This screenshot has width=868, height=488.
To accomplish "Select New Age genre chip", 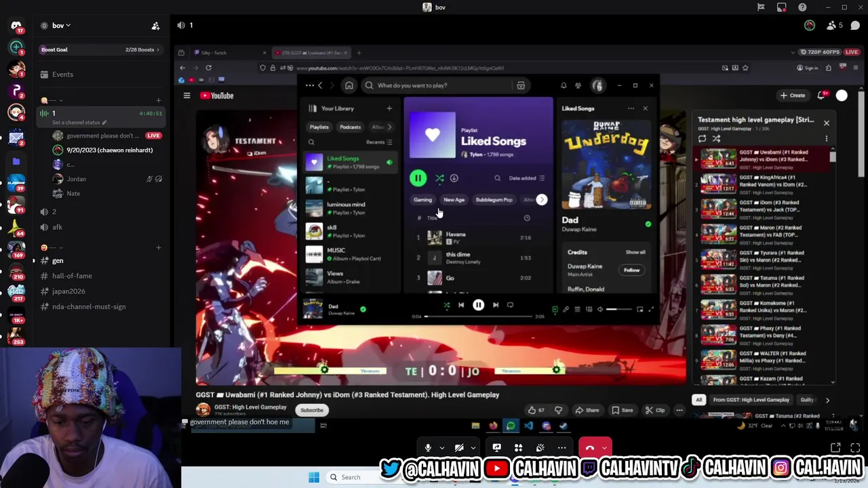I will pos(454,200).
